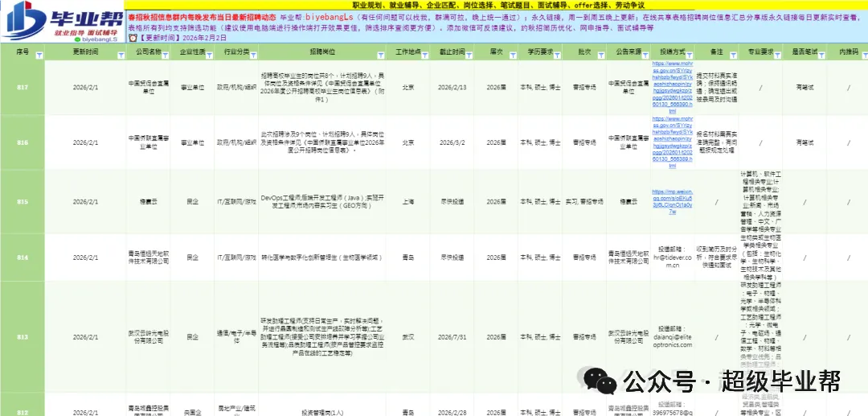This screenshot has height=416, width=868.
Task: Click the hr@tidever.com.cn email address
Action: coord(672,261)
